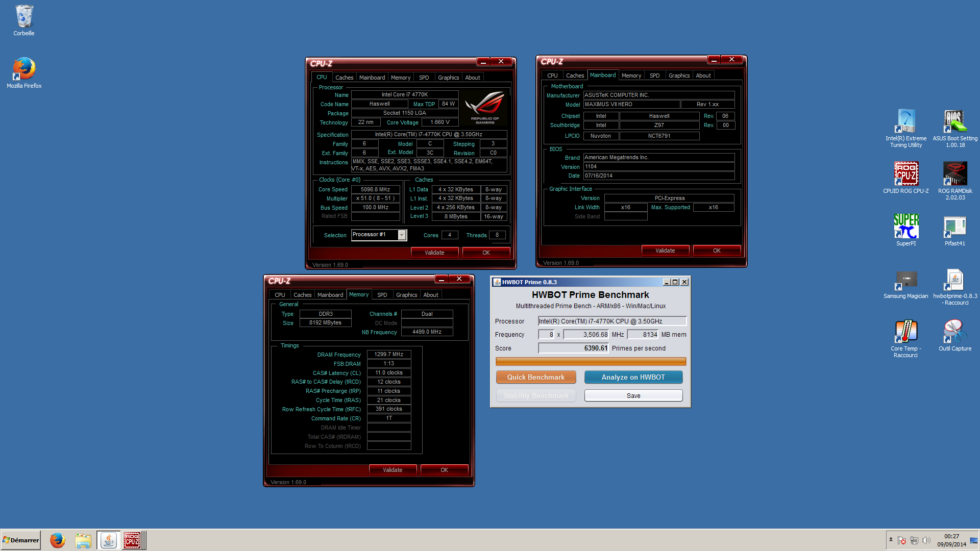This screenshot has width=980, height=551.
Task: Open Intel Extreme Tuning Utility shortcut
Action: 906,128
